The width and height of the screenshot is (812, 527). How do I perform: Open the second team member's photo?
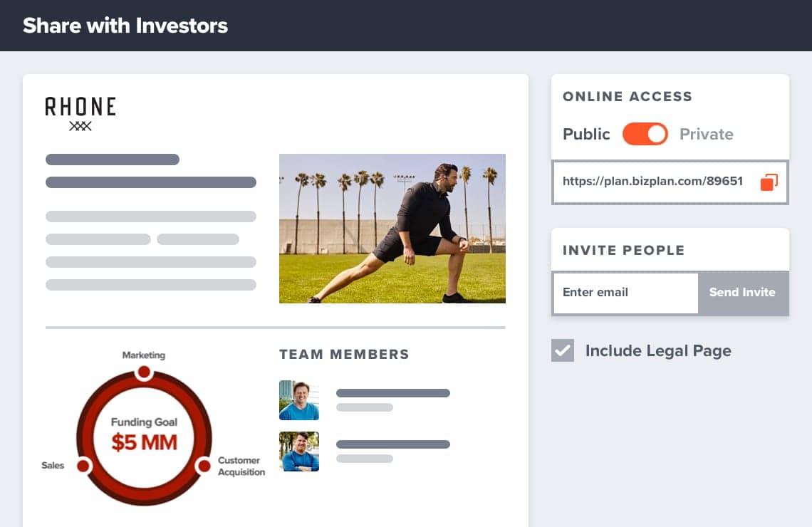(x=299, y=452)
